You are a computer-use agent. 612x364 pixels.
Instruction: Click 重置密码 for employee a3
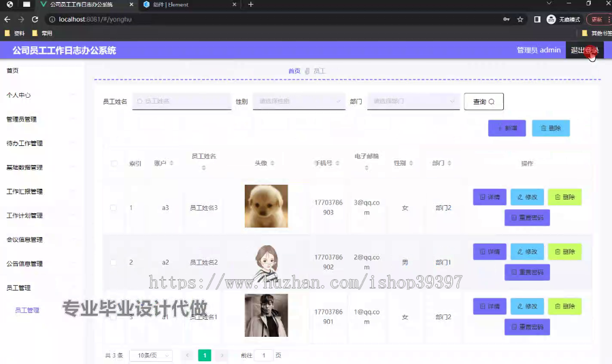pos(527,217)
